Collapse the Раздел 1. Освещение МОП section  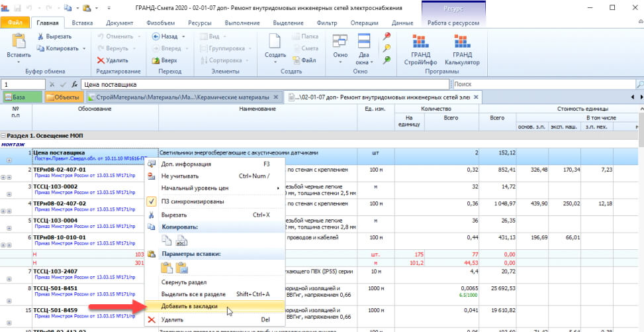[x=3, y=135]
